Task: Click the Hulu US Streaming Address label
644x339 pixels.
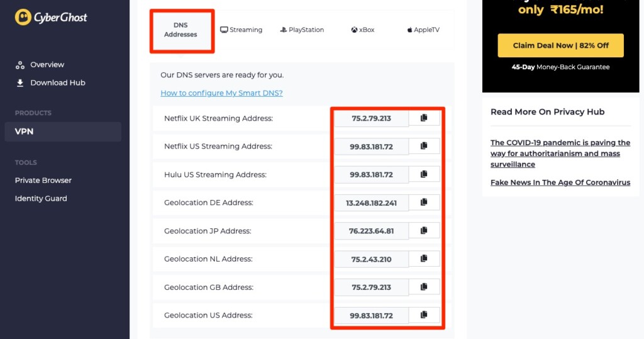Action: 215,175
